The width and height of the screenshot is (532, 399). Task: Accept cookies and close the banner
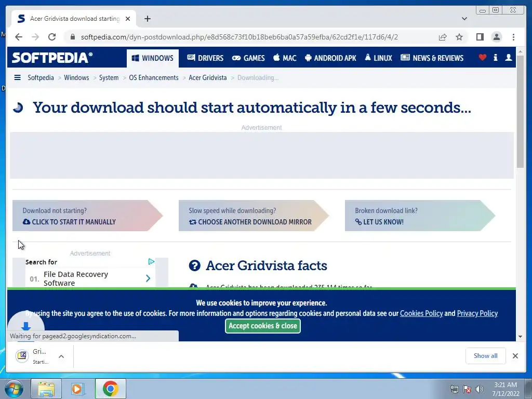point(262,326)
